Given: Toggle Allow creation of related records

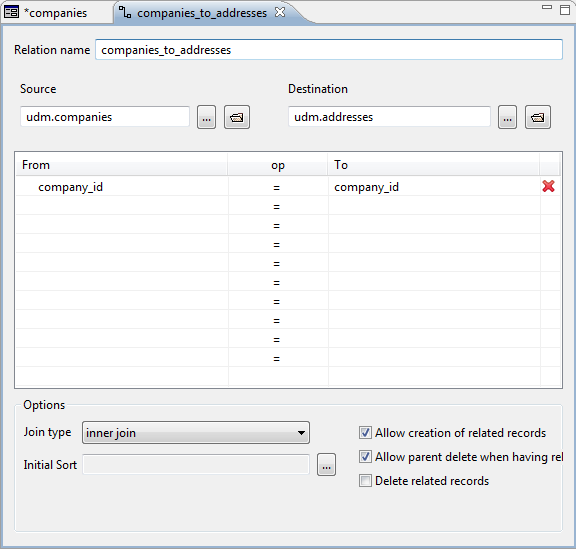Looking at the screenshot, I should [x=365, y=433].
